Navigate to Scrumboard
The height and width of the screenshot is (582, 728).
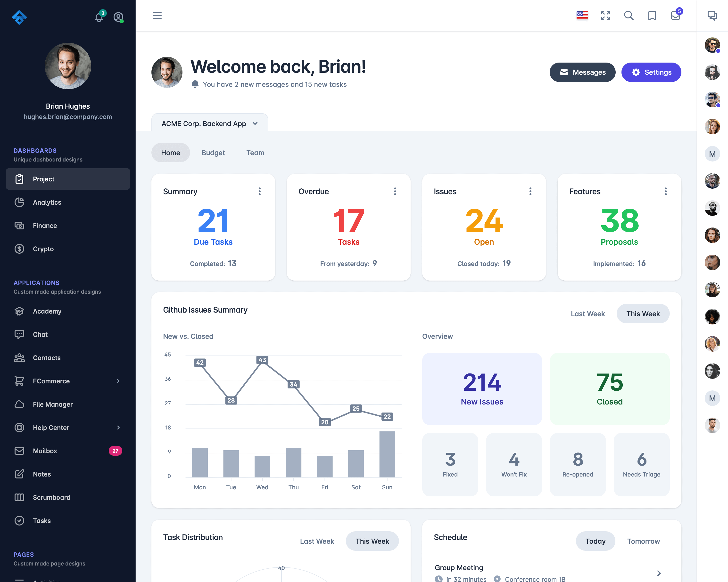tap(52, 497)
